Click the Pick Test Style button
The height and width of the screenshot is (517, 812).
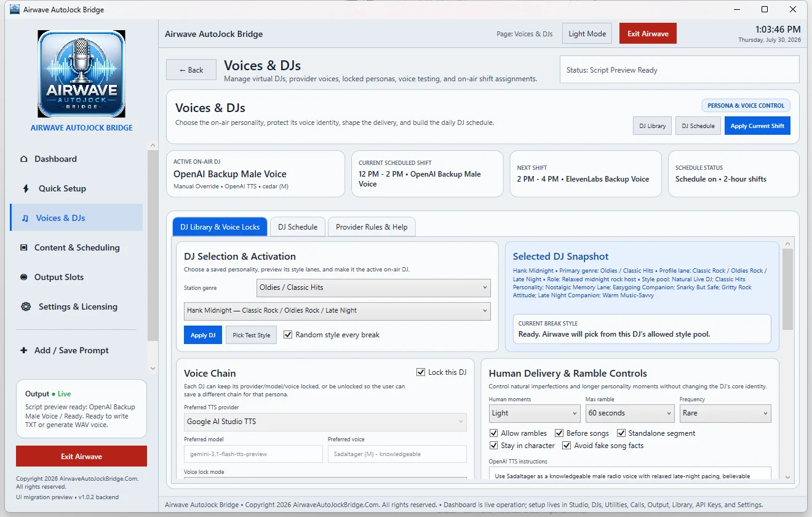point(252,335)
